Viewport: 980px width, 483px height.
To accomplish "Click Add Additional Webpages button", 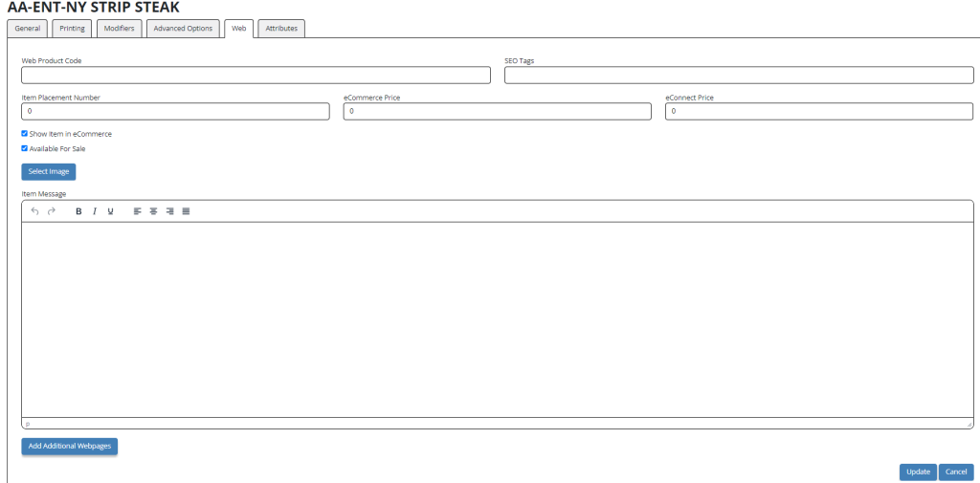I will 69,446.
